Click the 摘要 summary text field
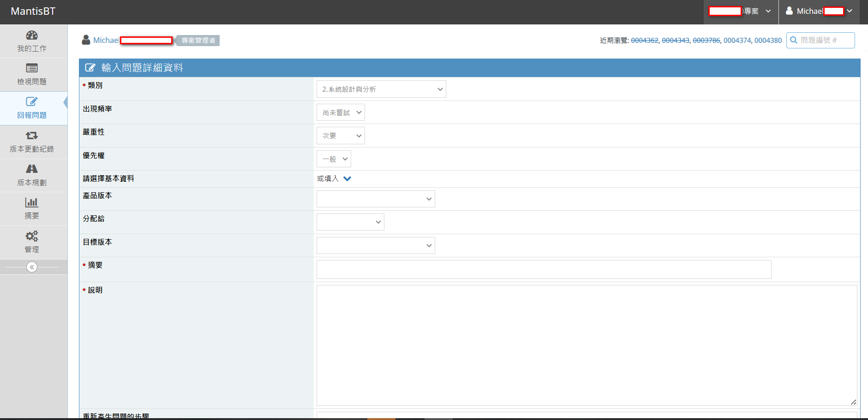 [544, 270]
